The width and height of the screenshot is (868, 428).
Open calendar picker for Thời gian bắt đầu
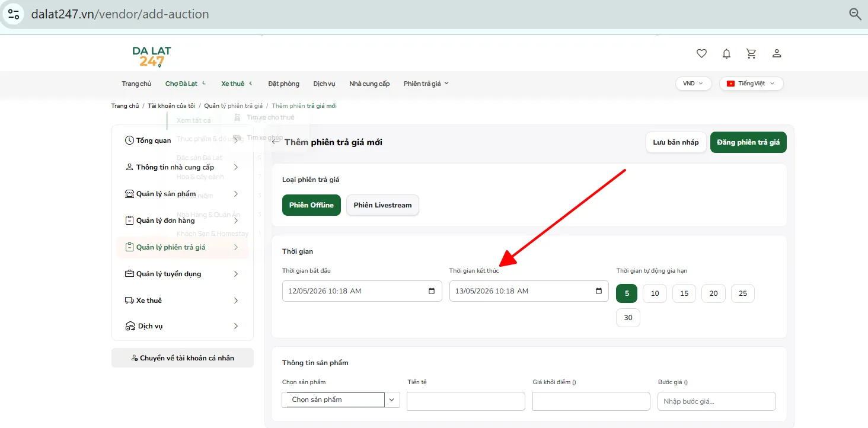coord(431,291)
